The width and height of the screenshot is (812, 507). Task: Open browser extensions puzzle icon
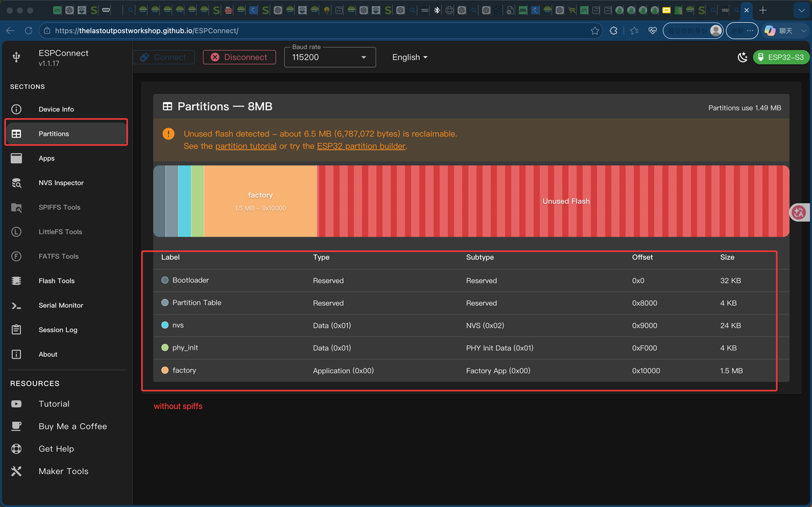click(613, 30)
